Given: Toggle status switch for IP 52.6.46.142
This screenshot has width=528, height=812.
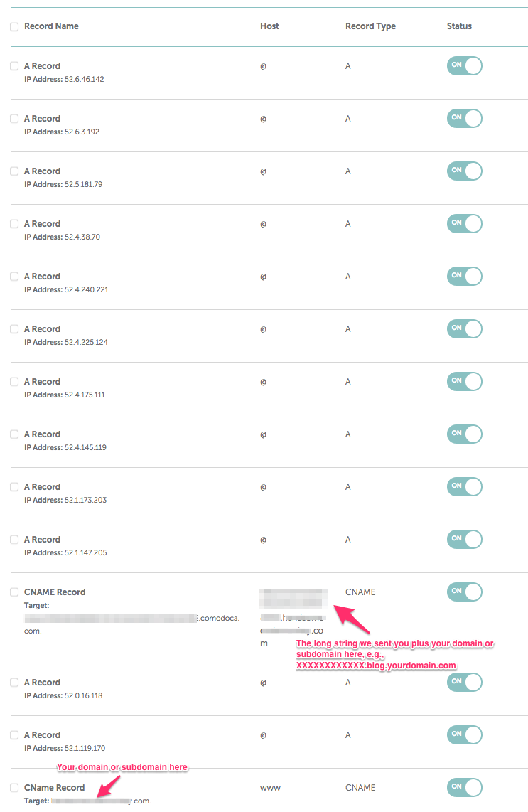Looking at the screenshot, I should point(464,65).
